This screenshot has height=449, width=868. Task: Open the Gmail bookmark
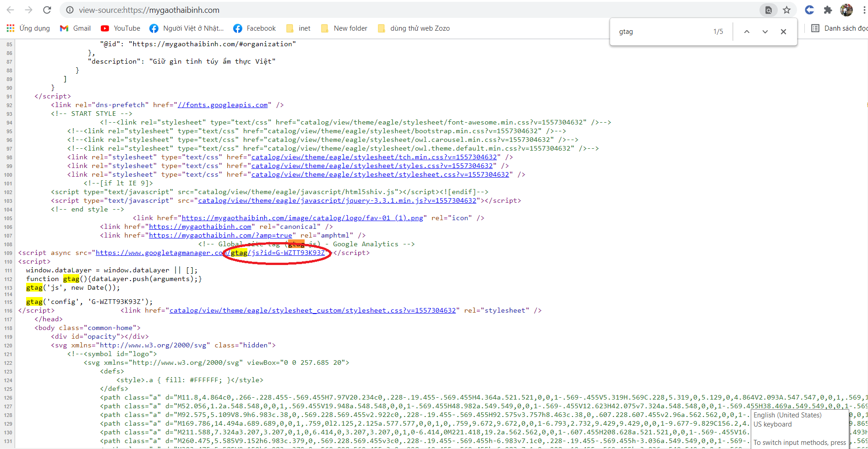tap(75, 28)
